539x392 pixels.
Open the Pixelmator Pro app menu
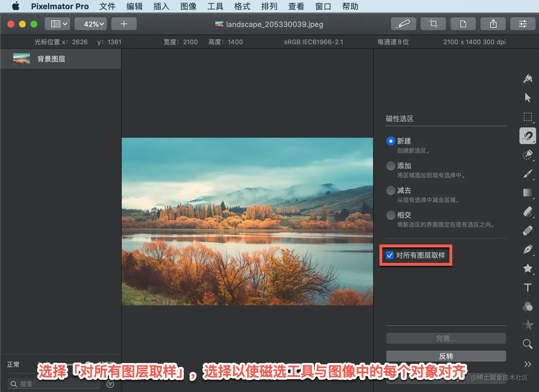click(x=60, y=6)
